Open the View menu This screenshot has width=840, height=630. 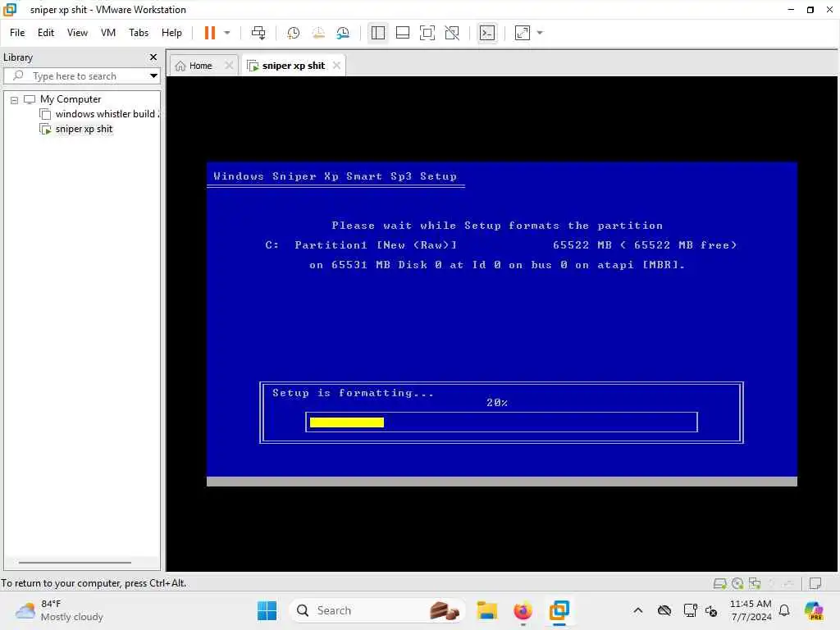pyautogui.click(x=77, y=33)
